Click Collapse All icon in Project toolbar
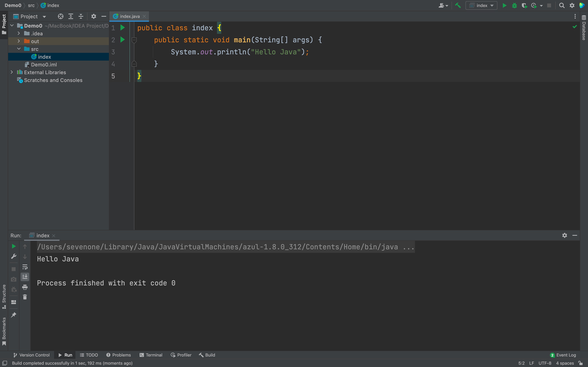Viewport: 588px width, 367px height. (x=81, y=17)
